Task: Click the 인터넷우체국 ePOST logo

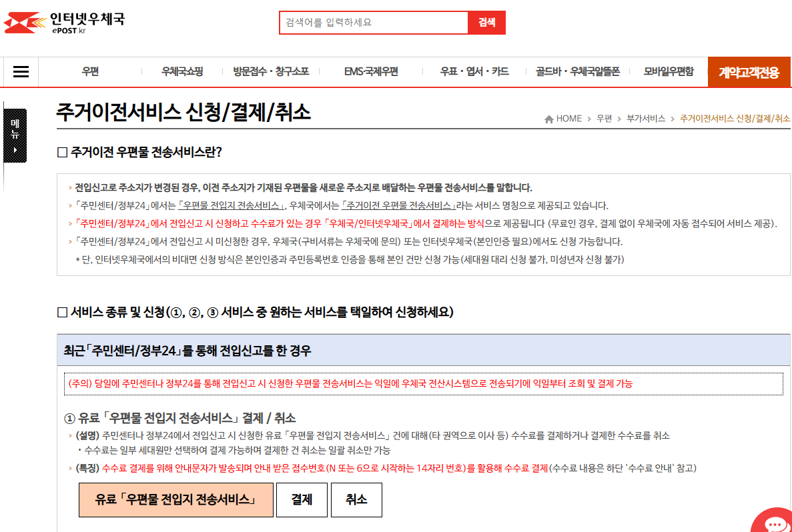Action: click(x=64, y=22)
